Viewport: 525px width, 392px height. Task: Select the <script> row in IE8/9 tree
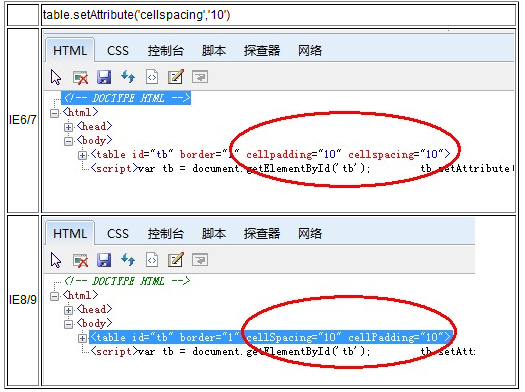(283, 351)
